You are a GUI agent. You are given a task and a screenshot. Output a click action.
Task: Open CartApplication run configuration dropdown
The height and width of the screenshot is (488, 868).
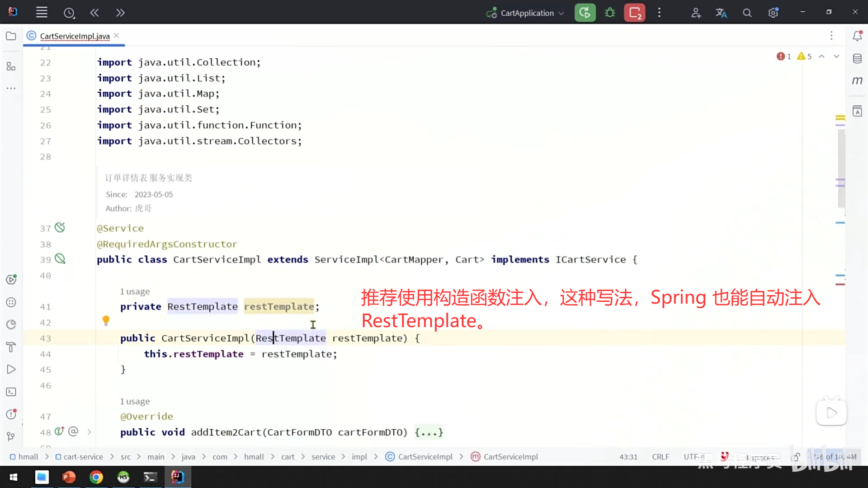click(x=526, y=13)
